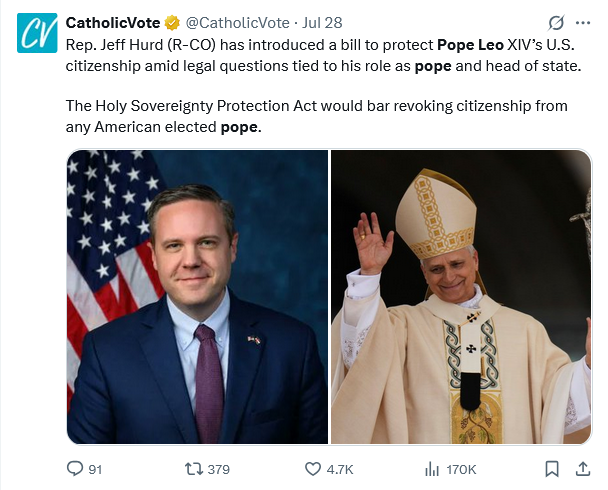Viewport: 608px width, 490px height.
Task: Open the CatholicVote display name link
Action: point(113,22)
